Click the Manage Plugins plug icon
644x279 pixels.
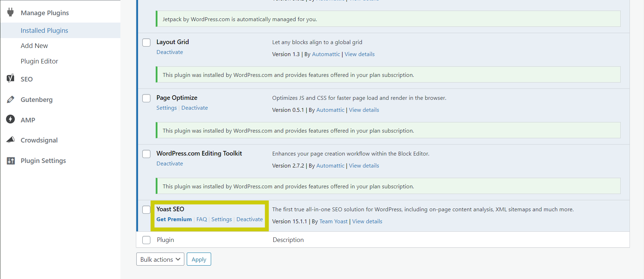pos(11,12)
